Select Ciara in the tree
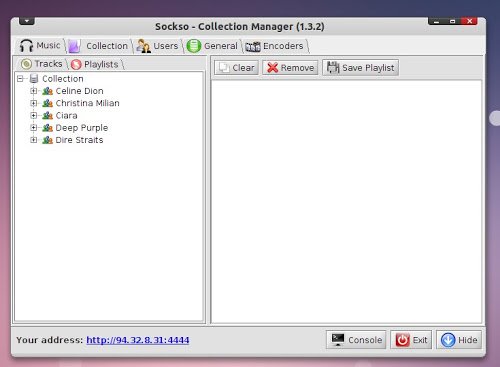500x367 pixels. pos(66,116)
